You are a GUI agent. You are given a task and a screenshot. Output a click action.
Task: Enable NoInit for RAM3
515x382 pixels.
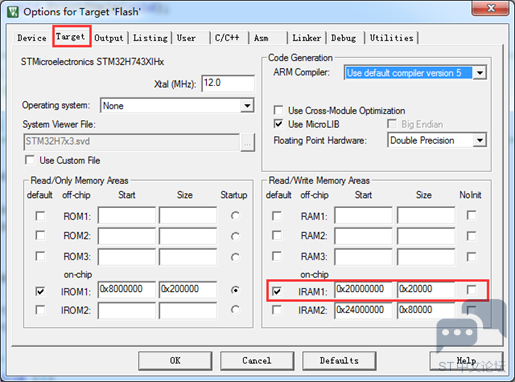click(x=471, y=257)
